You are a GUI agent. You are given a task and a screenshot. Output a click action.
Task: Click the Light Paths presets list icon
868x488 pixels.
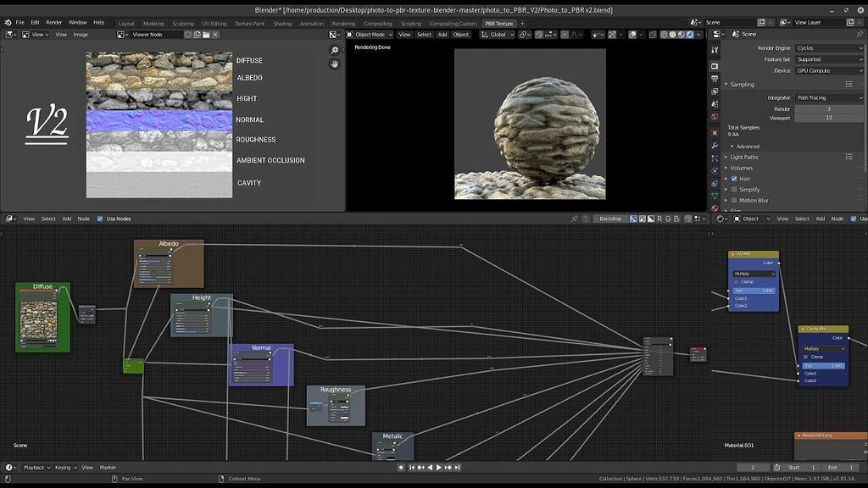click(849, 157)
